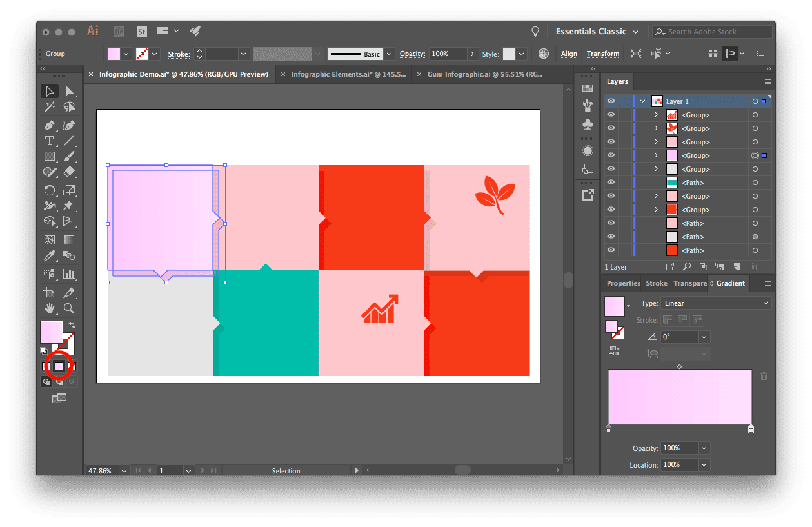Image resolution: width=812 pixels, height=527 pixels.
Task: Pick the Hand tool
Action: [49, 308]
